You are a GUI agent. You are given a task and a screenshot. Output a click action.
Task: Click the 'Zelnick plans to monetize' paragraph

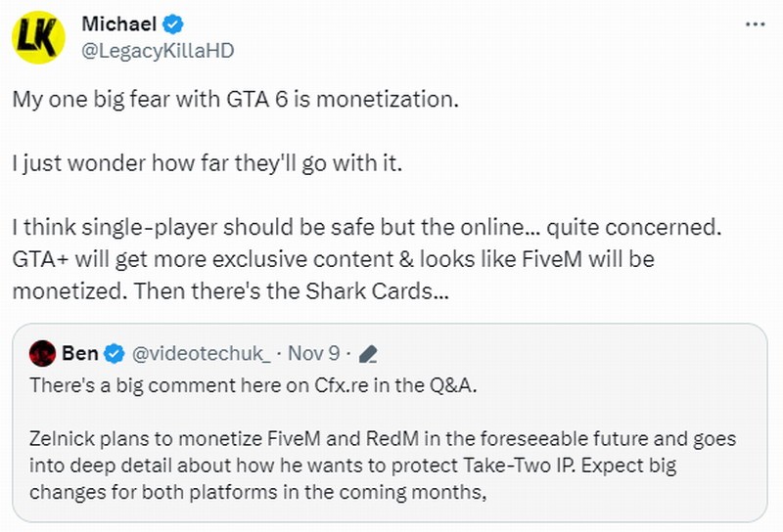[382, 439]
